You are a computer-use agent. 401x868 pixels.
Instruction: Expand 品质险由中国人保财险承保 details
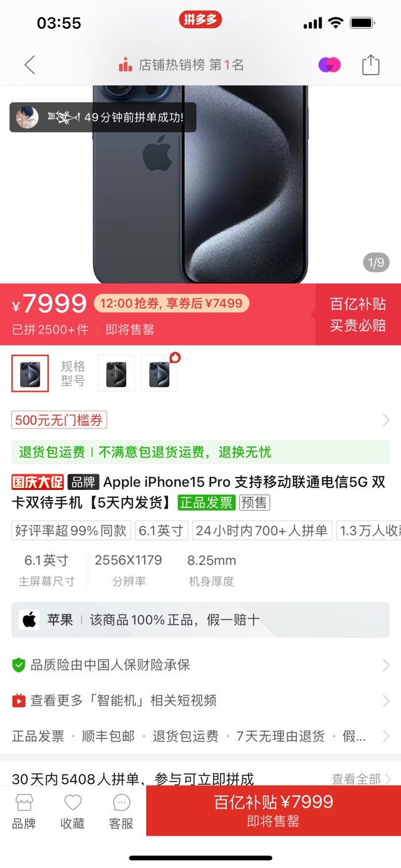(x=200, y=665)
